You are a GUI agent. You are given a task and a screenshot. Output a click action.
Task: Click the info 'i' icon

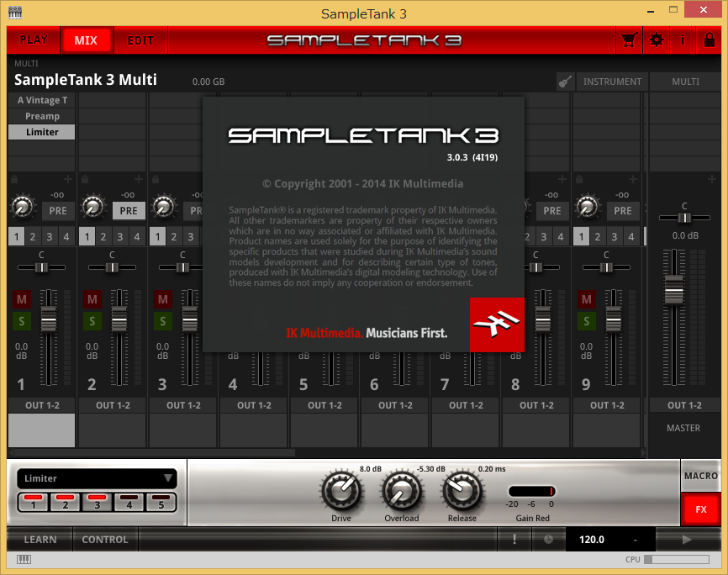coord(683,40)
